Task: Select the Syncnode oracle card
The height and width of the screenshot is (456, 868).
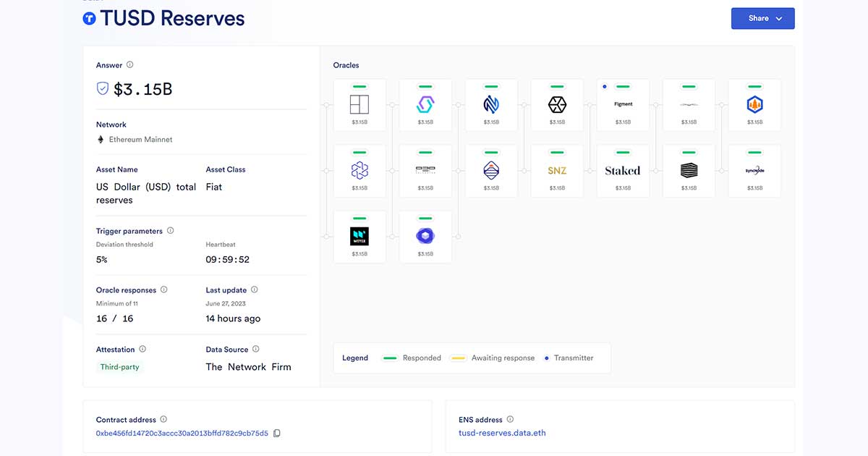Action: click(x=754, y=171)
